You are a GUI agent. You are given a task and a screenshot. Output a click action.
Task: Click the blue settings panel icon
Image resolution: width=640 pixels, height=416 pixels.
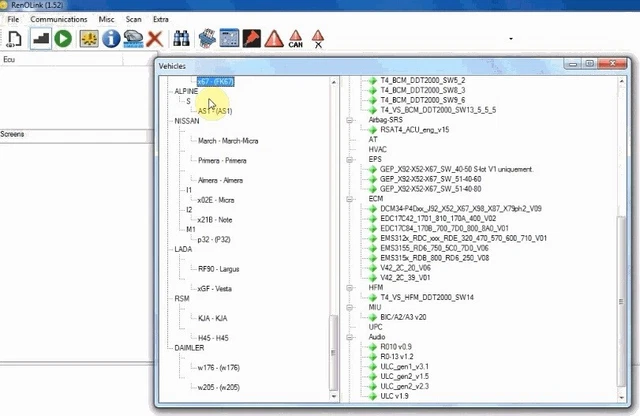[229, 38]
